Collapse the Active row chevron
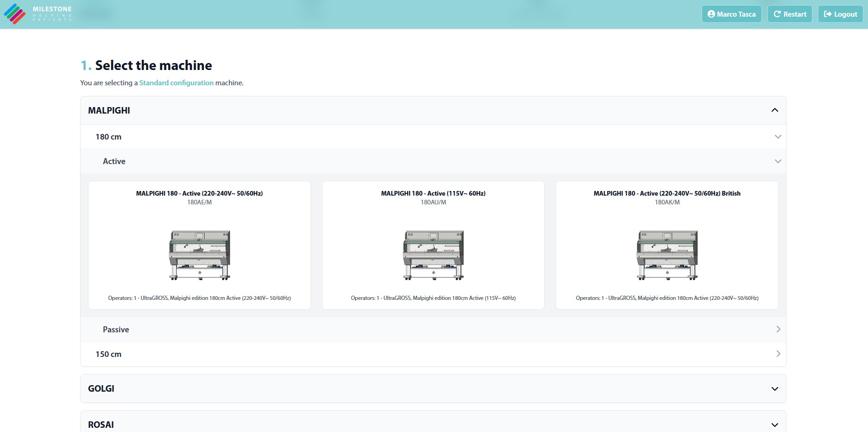Screen dimensions: 868x432 [x=778, y=161]
